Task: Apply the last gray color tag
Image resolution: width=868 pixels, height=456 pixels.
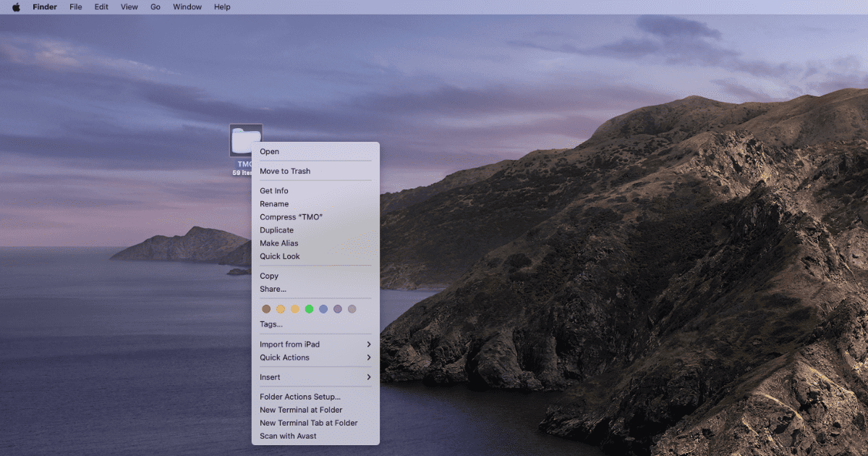Action: pos(352,309)
